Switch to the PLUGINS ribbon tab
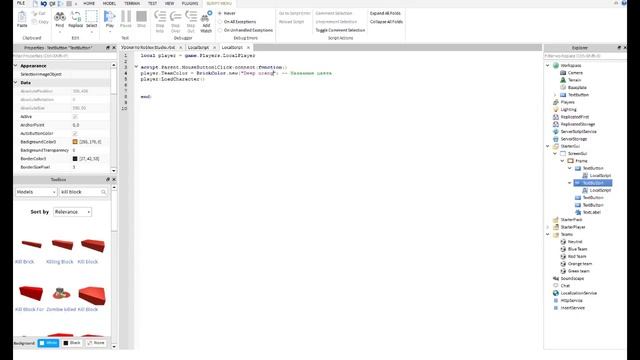 point(190,3)
